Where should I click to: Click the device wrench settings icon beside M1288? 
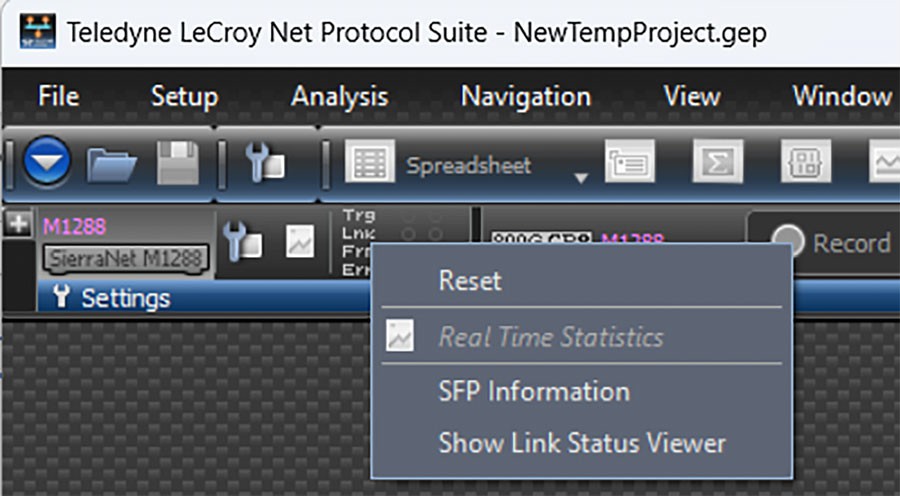[242, 241]
